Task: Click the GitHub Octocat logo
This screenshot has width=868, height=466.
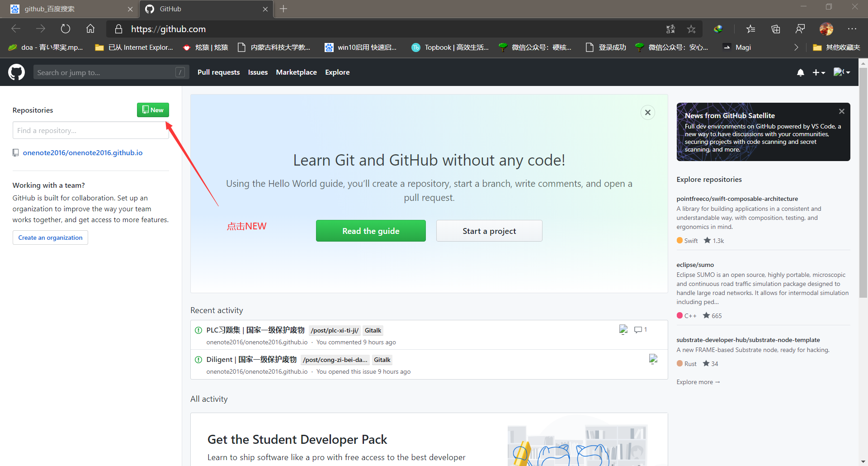Action: pyautogui.click(x=17, y=72)
